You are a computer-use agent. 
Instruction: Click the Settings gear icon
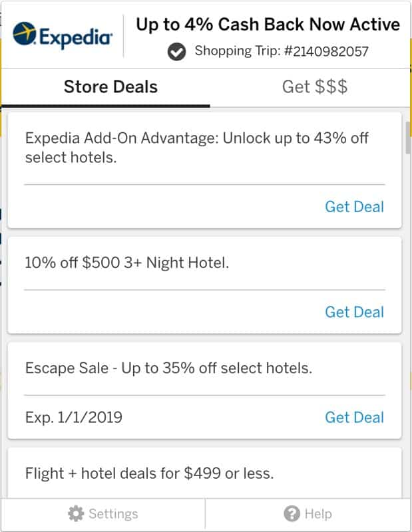[x=76, y=513]
